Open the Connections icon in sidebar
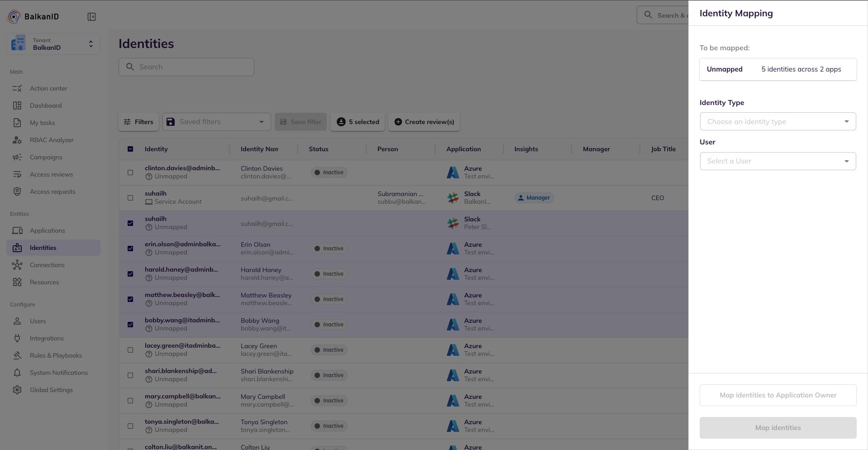The width and height of the screenshot is (868, 450). click(x=17, y=265)
